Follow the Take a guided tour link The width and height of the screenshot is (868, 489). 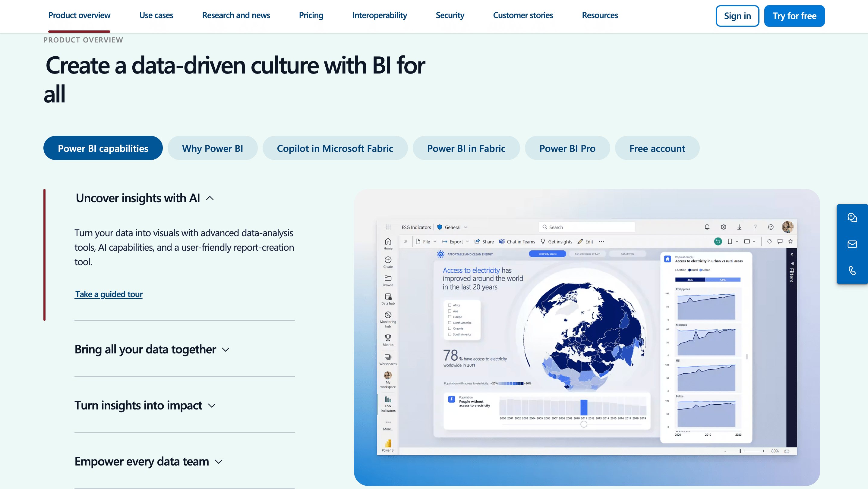[109, 294]
